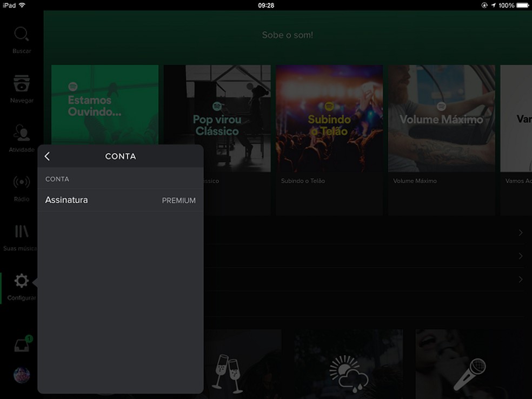Viewport: 532px width, 399px height.
Task: Open the Subindo o Telão playlist cover
Action: click(x=329, y=118)
